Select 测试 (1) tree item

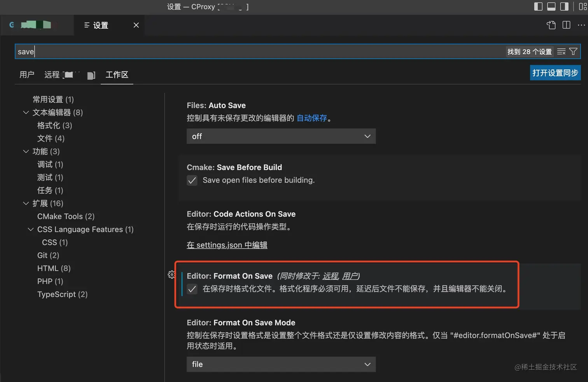[50, 178]
